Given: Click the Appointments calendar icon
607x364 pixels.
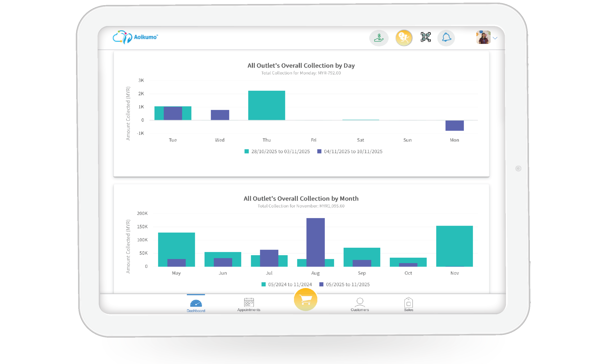Looking at the screenshot, I should [x=249, y=302].
